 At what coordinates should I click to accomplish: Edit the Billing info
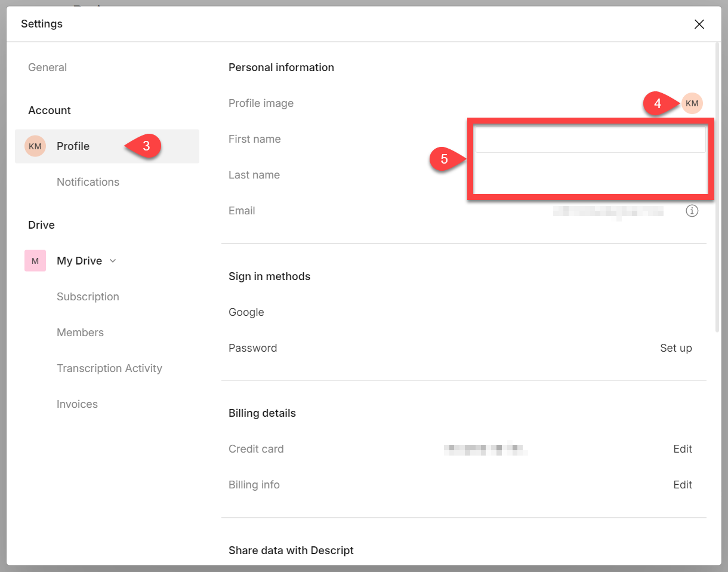(682, 485)
